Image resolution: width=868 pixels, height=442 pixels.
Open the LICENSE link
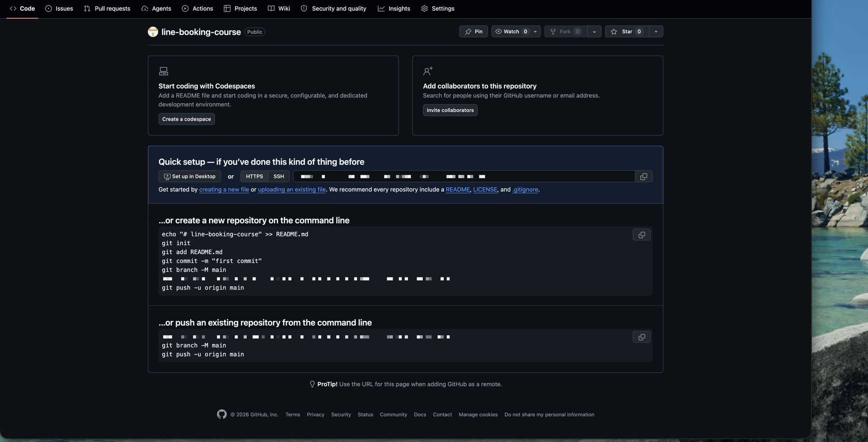coord(485,190)
